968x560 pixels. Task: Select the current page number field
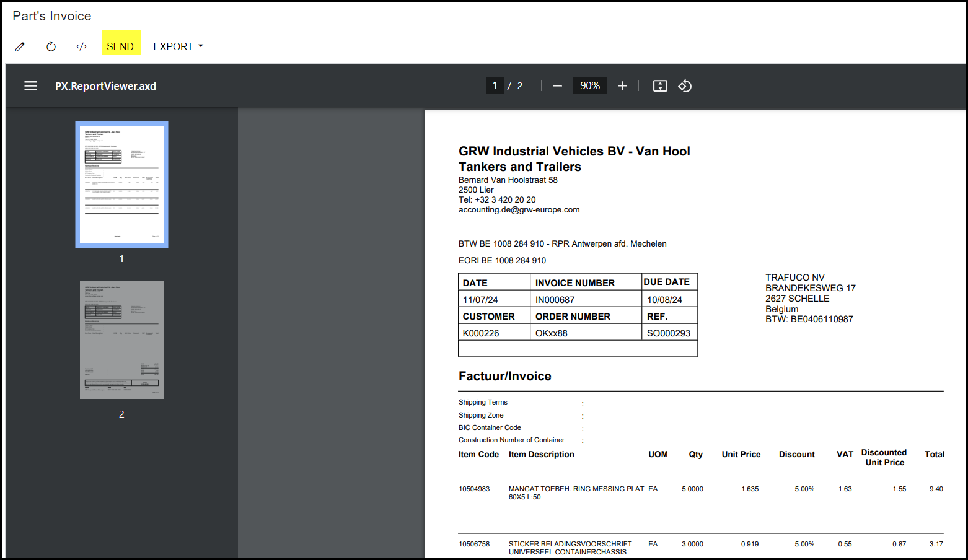(495, 86)
